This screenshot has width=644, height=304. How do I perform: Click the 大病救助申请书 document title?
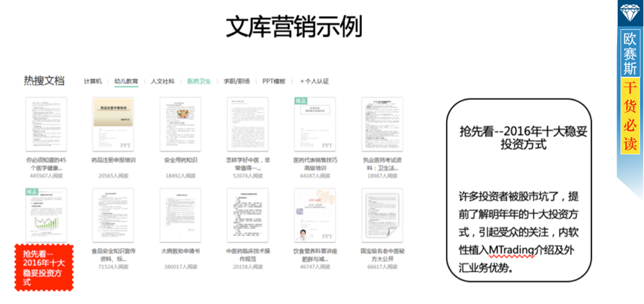(x=180, y=251)
